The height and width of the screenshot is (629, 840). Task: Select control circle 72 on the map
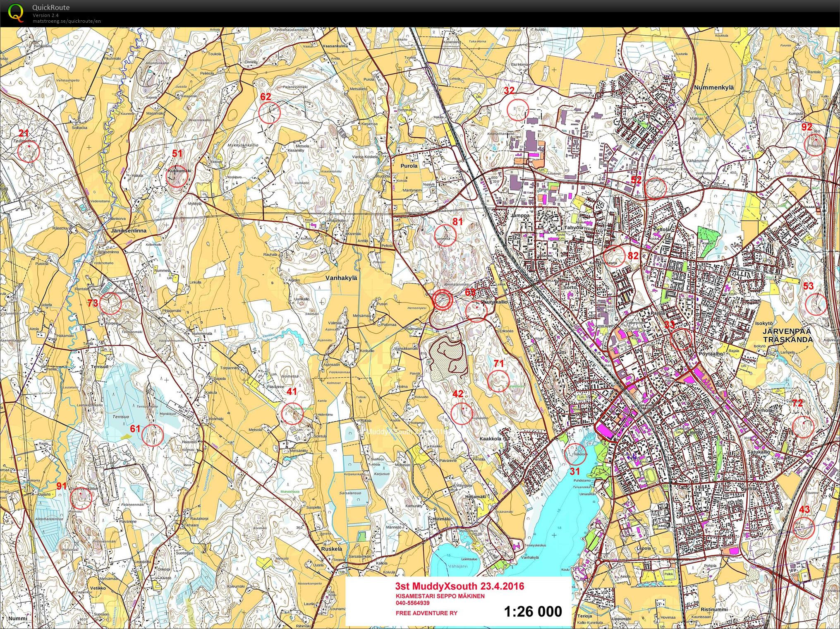pyautogui.click(x=803, y=427)
